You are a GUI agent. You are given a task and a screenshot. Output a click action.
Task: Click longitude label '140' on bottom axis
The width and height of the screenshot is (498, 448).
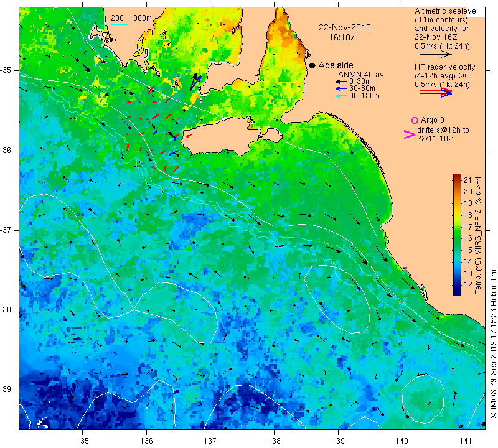click(x=402, y=441)
